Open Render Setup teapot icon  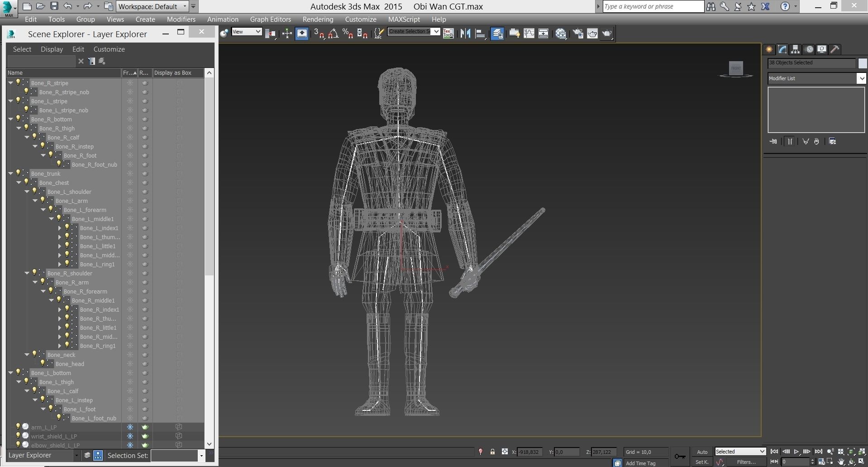coord(578,34)
